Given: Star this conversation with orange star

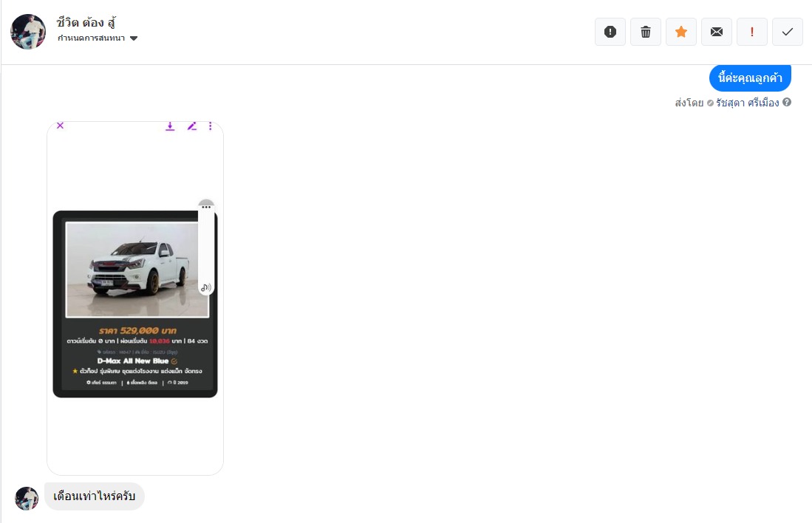Looking at the screenshot, I should click(x=681, y=32).
